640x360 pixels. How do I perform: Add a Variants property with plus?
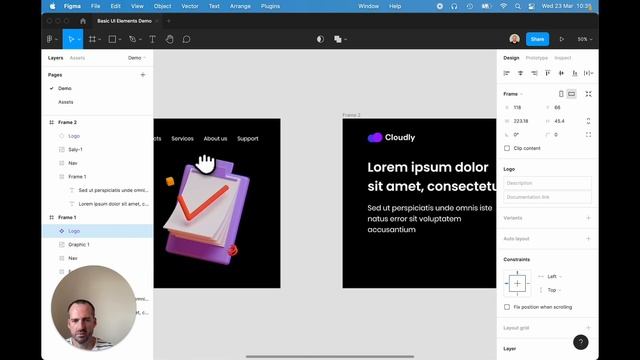coord(588,218)
